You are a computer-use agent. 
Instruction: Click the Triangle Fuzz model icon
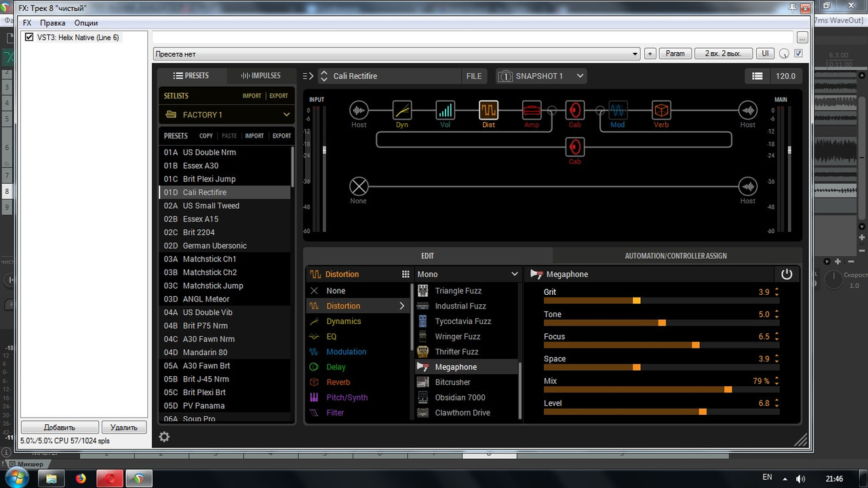423,291
